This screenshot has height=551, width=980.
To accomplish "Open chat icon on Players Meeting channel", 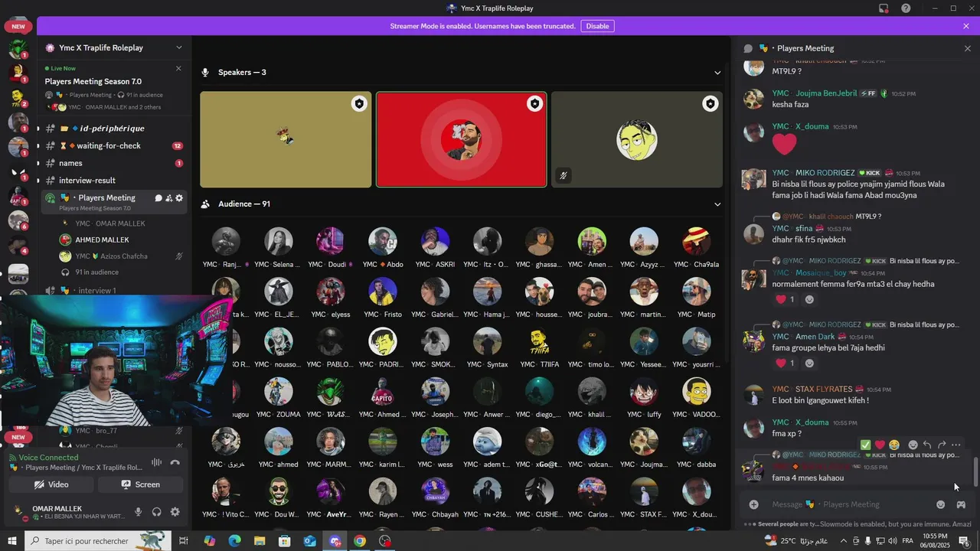I will (x=158, y=197).
